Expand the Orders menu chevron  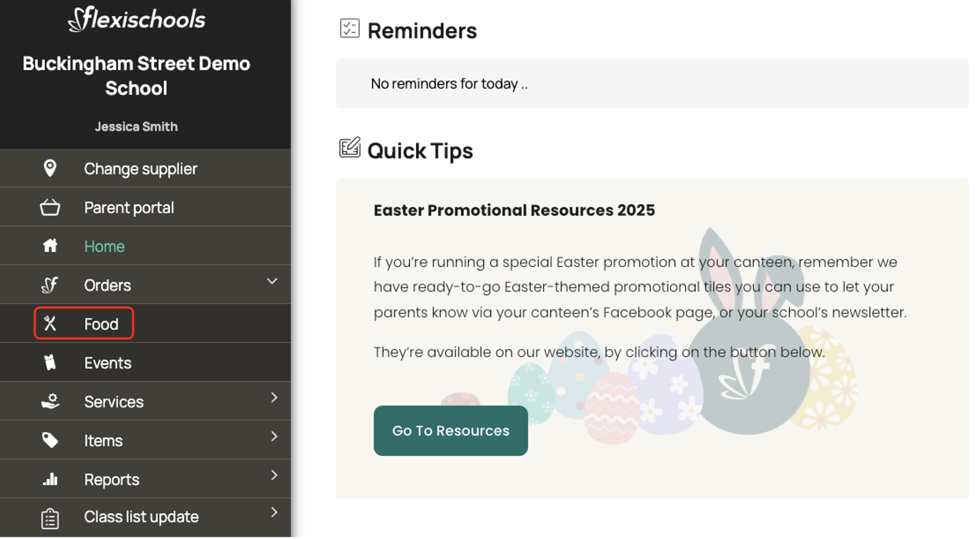(x=272, y=281)
